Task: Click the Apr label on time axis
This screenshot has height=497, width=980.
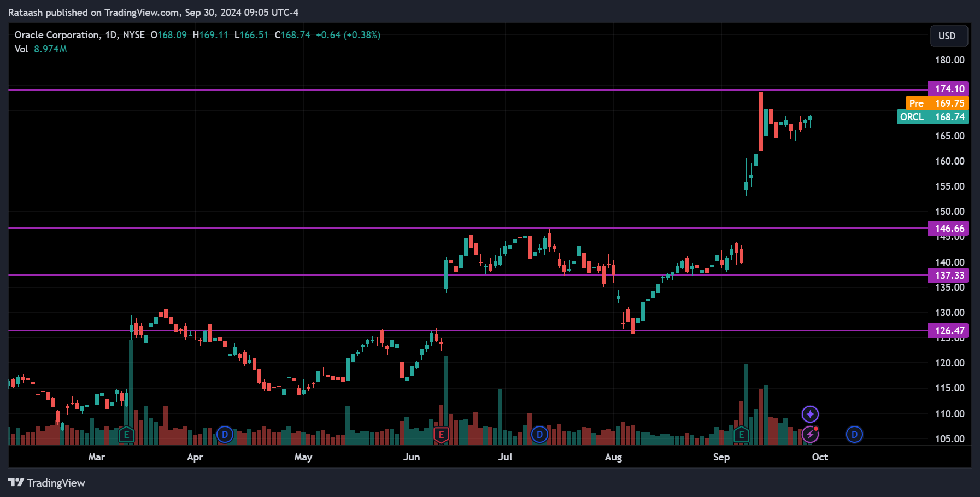Action: pyautogui.click(x=195, y=457)
